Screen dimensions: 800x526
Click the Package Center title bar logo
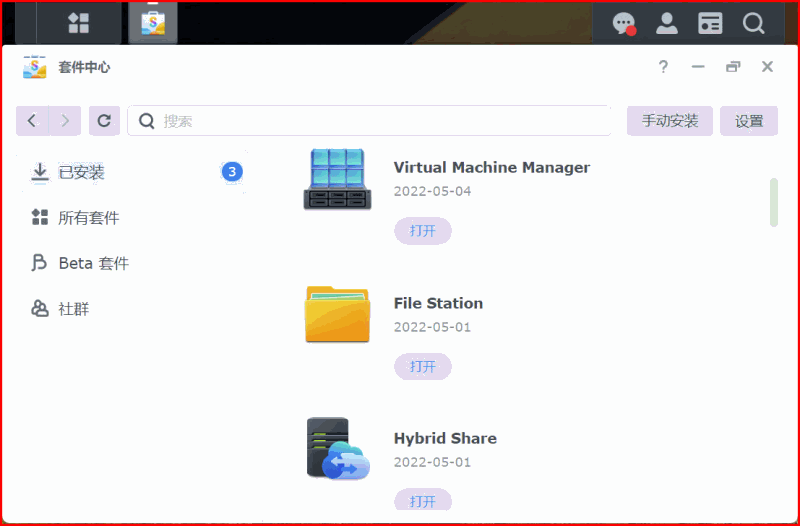[35, 67]
